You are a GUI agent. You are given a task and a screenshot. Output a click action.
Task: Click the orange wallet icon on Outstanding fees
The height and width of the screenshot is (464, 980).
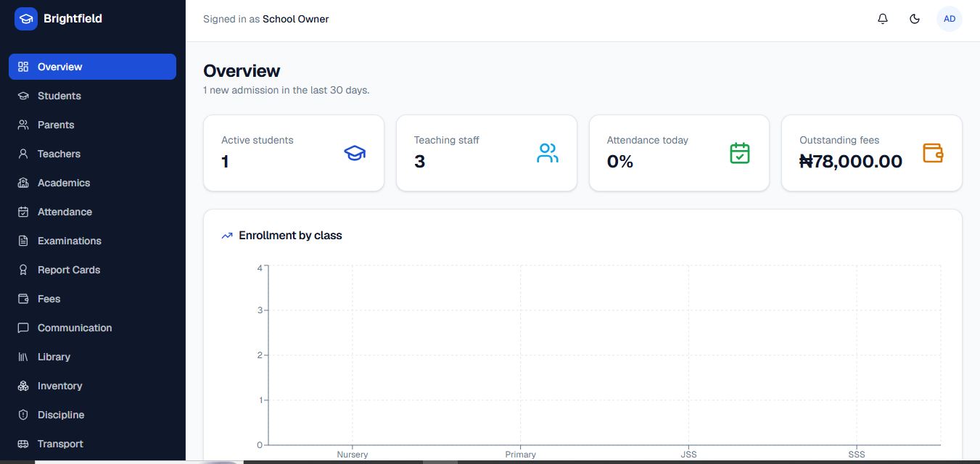pyautogui.click(x=933, y=153)
